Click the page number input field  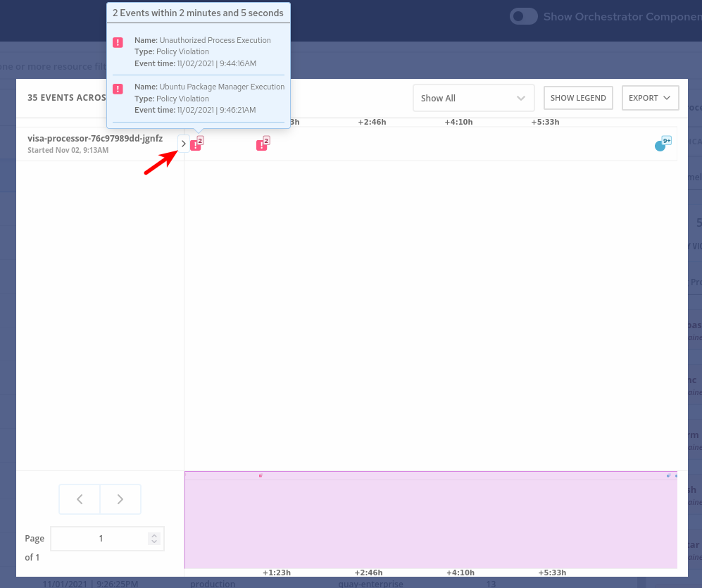100,539
